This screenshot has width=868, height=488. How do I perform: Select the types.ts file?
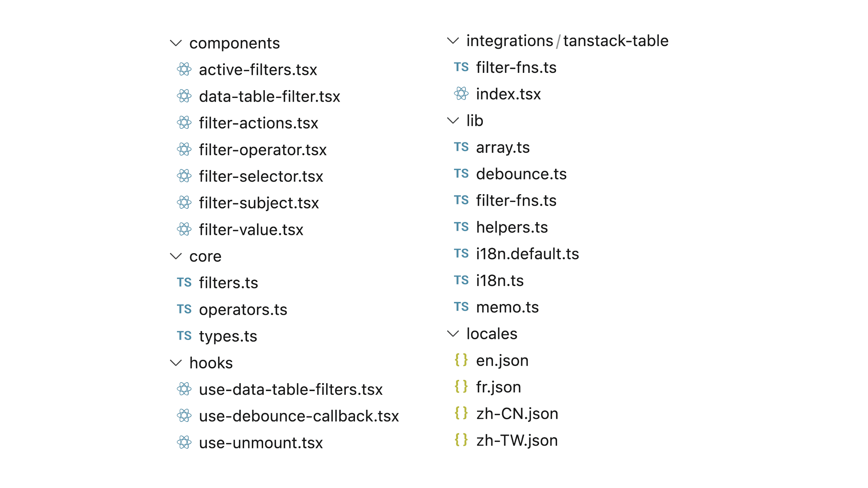pos(228,336)
